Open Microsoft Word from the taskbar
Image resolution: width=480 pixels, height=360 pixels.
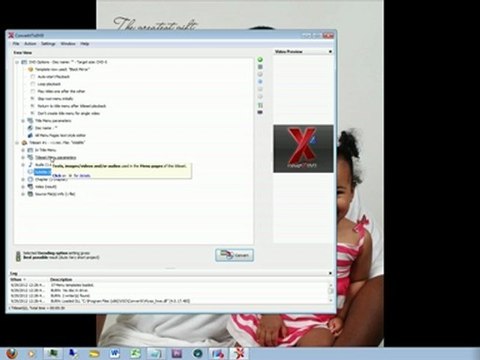[115, 353]
